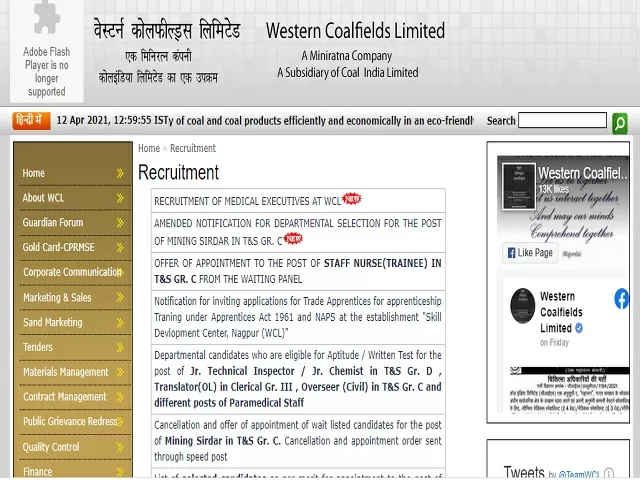
Task: Click the Western Coalfields Limited page name
Action: 561,312
